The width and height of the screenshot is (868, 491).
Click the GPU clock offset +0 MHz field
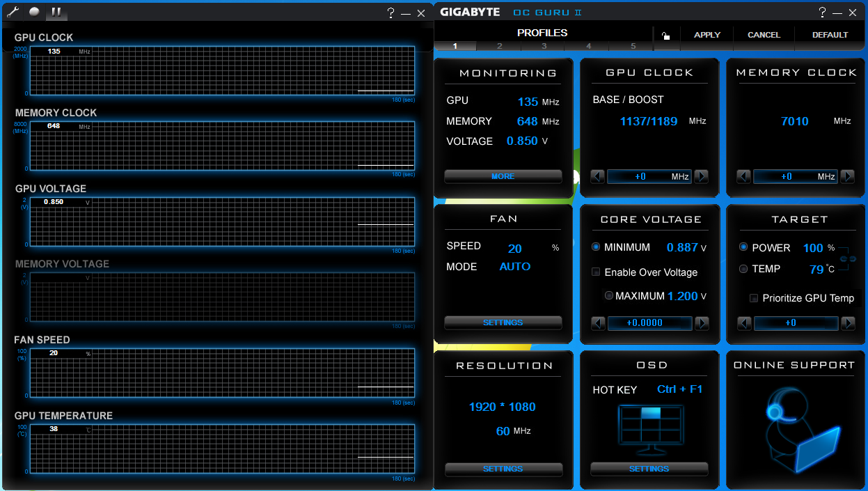point(649,177)
